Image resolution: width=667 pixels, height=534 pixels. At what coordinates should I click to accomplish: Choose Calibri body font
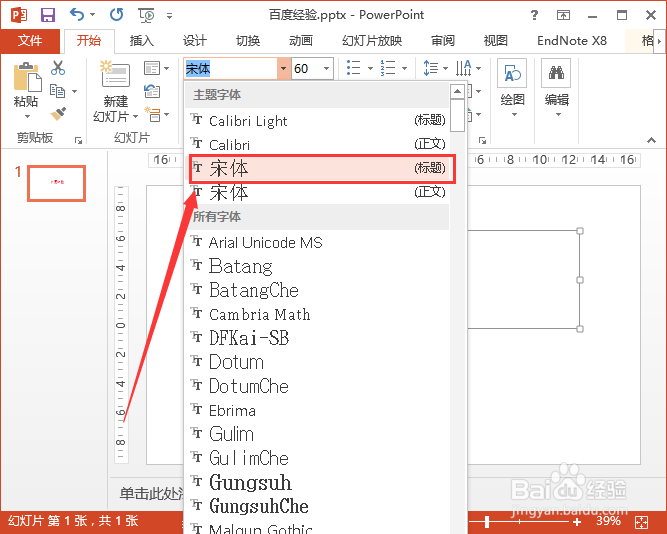click(x=317, y=145)
